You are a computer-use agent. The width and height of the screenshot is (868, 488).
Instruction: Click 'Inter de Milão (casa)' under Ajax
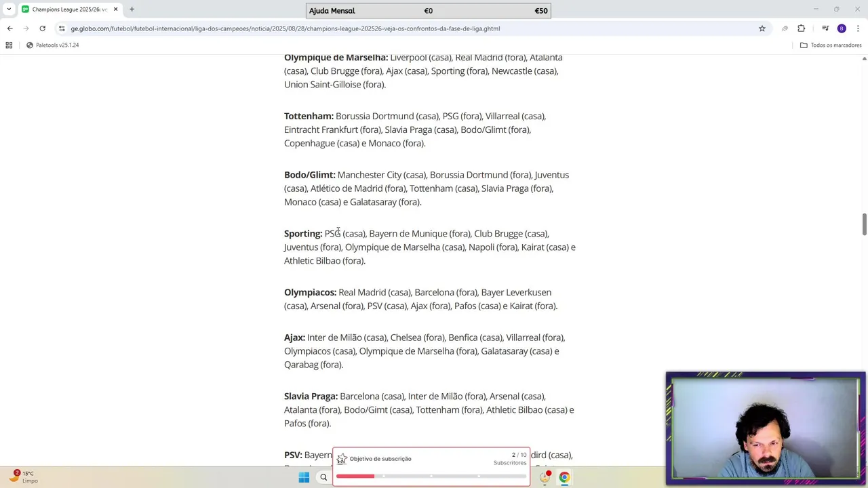point(347,338)
